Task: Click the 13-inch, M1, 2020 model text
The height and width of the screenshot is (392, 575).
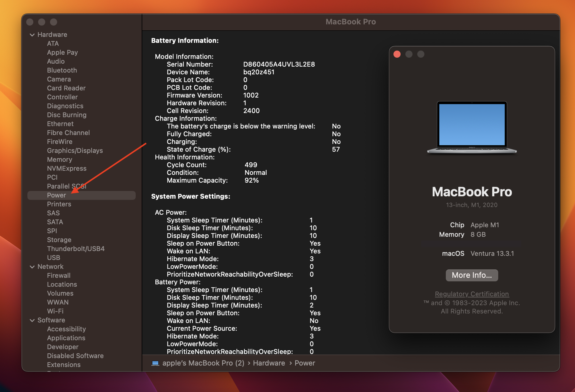Action: (x=472, y=205)
